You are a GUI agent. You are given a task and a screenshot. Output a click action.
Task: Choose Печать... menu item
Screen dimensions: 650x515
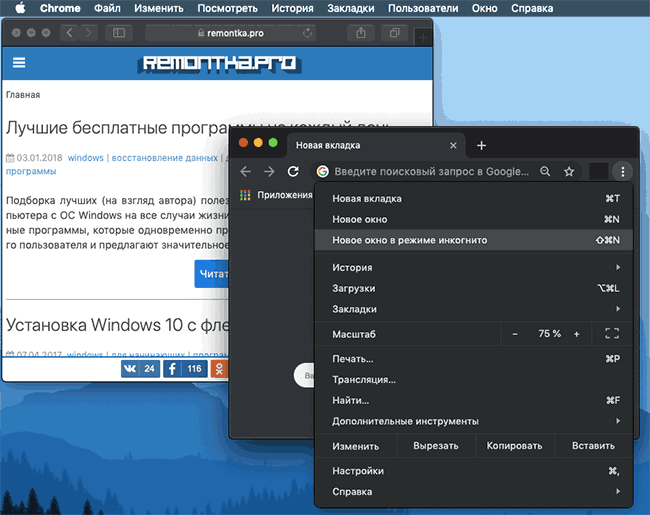474,359
